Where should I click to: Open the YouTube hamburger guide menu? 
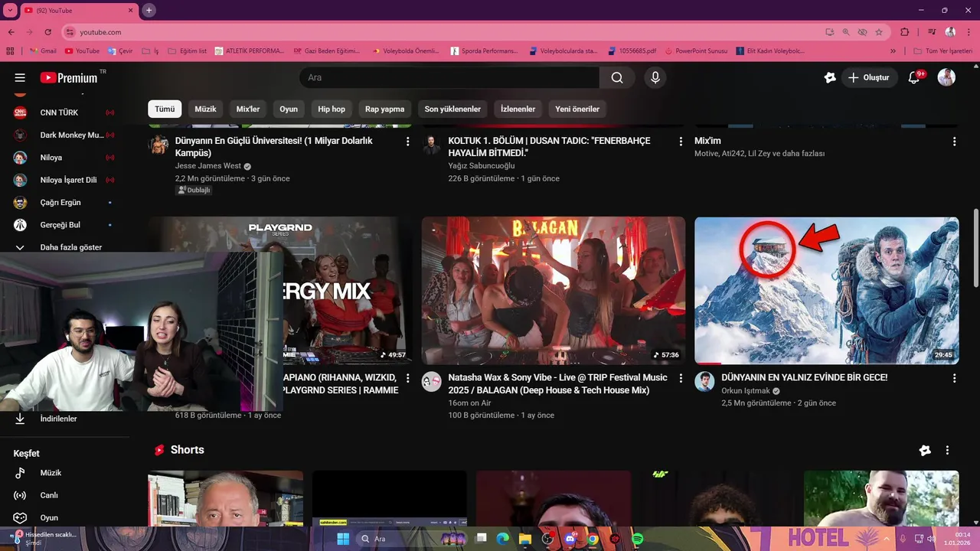coord(20,77)
